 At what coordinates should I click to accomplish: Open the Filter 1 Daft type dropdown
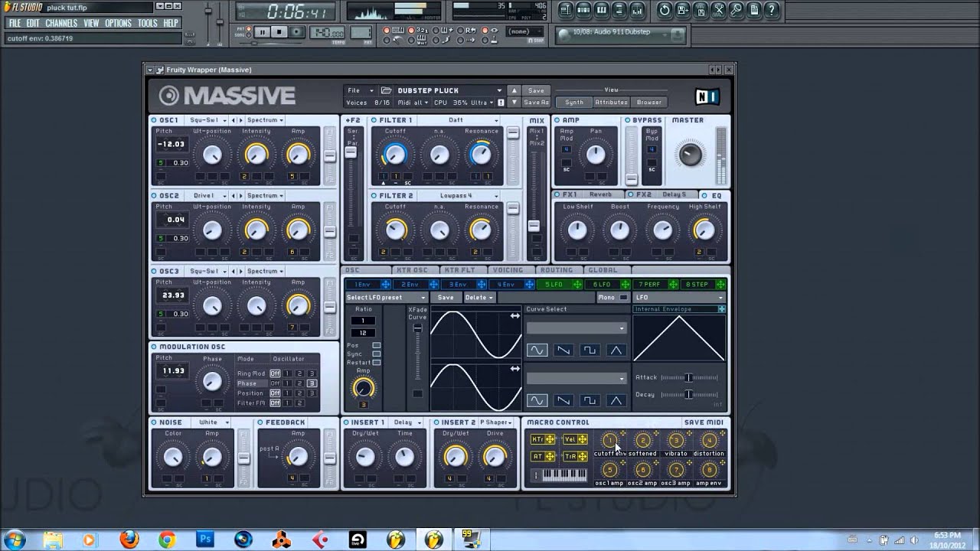coord(462,120)
